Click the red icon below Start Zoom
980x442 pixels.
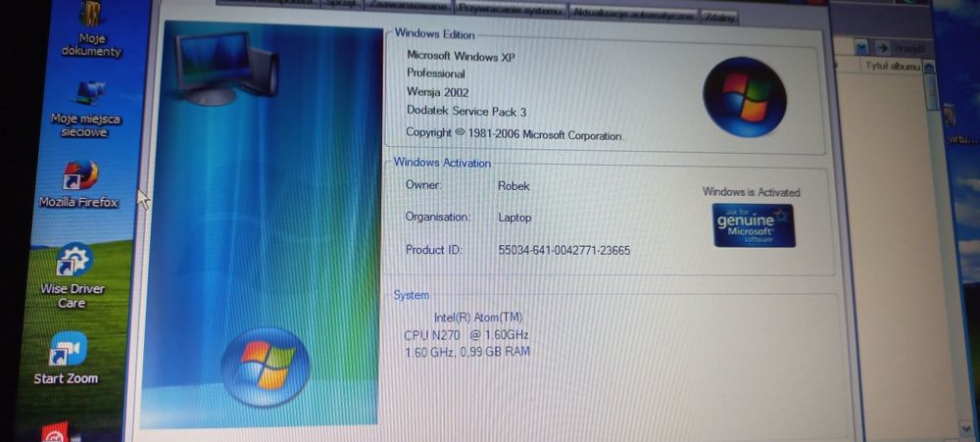[x=54, y=432]
